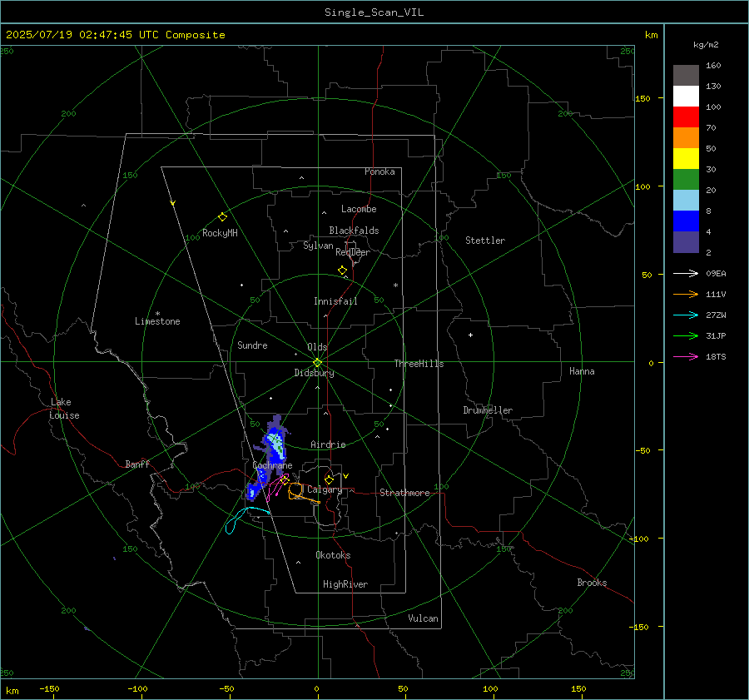Click the light blue 8-20 legend swatch
Image resolution: width=749 pixels, height=700 pixels.
[686, 201]
